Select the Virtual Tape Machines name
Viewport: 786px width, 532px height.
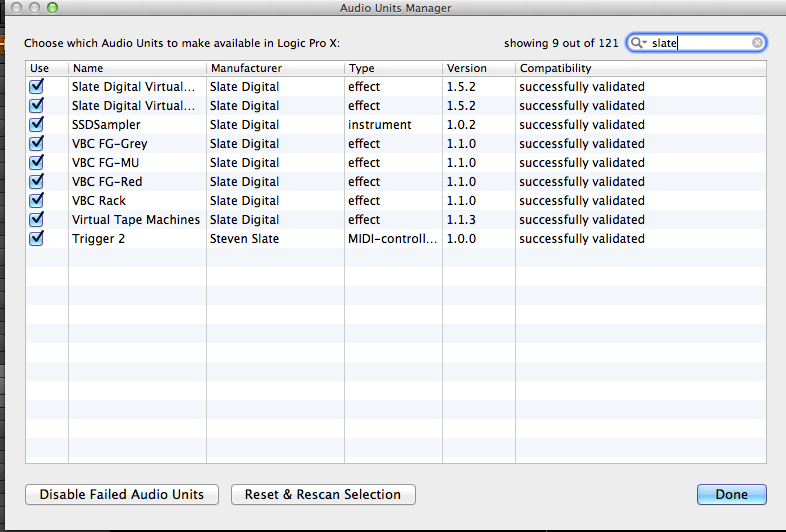coord(136,220)
